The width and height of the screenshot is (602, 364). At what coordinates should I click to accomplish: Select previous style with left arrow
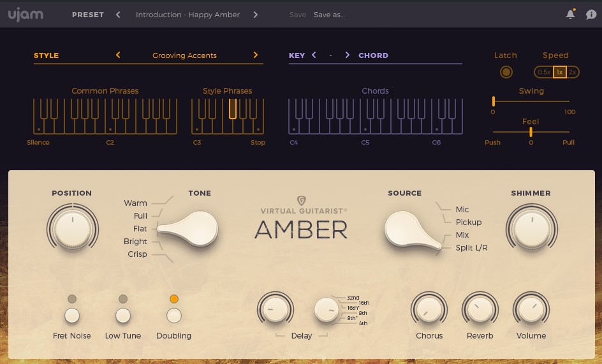tap(118, 55)
